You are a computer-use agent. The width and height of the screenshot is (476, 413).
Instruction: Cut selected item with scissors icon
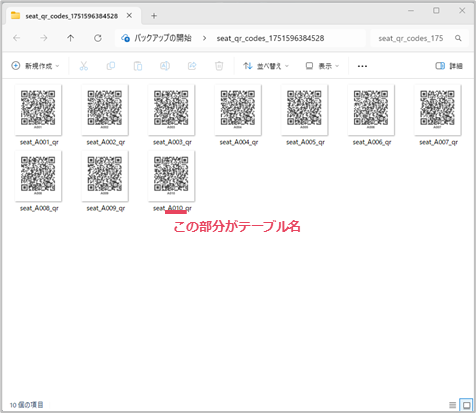pyautogui.click(x=84, y=66)
